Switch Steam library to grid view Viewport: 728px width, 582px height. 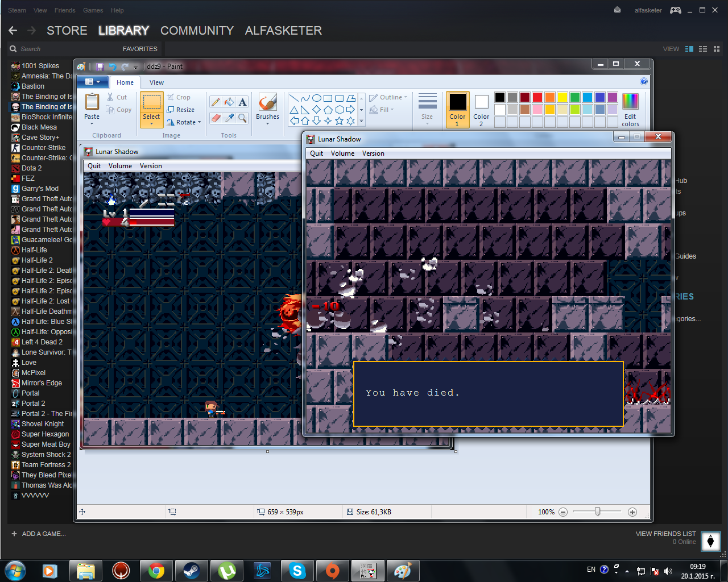[717, 49]
